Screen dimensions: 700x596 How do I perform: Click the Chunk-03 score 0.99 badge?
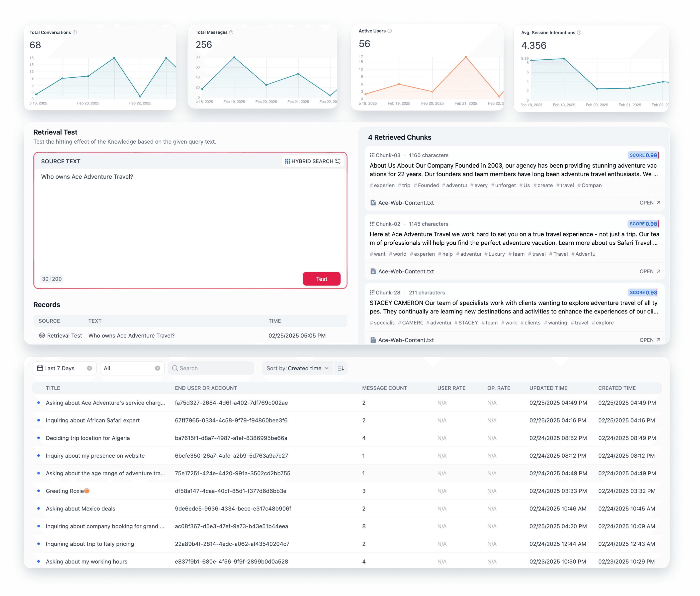[x=643, y=155]
